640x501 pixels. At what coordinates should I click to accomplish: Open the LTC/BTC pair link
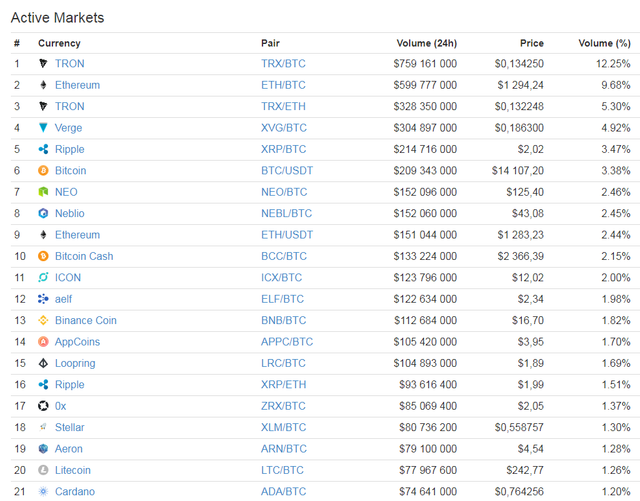(x=282, y=470)
